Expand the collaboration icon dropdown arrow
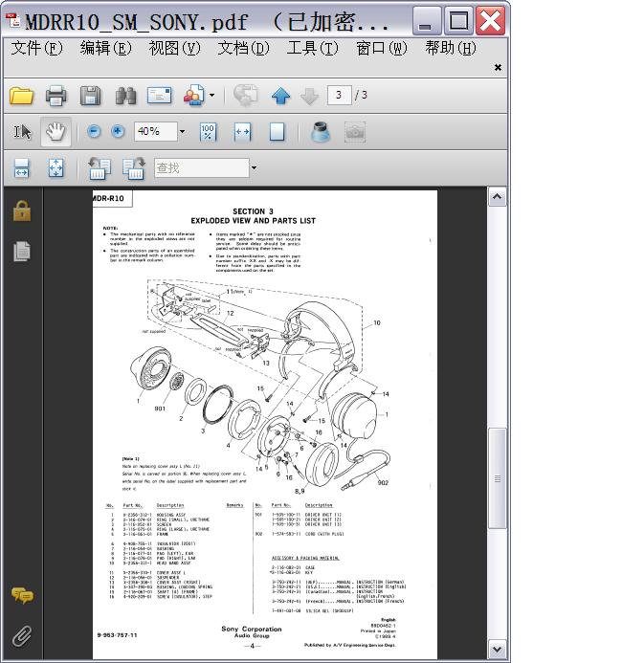The height and width of the screenshot is (663, 644). click(x=211, y=96)
